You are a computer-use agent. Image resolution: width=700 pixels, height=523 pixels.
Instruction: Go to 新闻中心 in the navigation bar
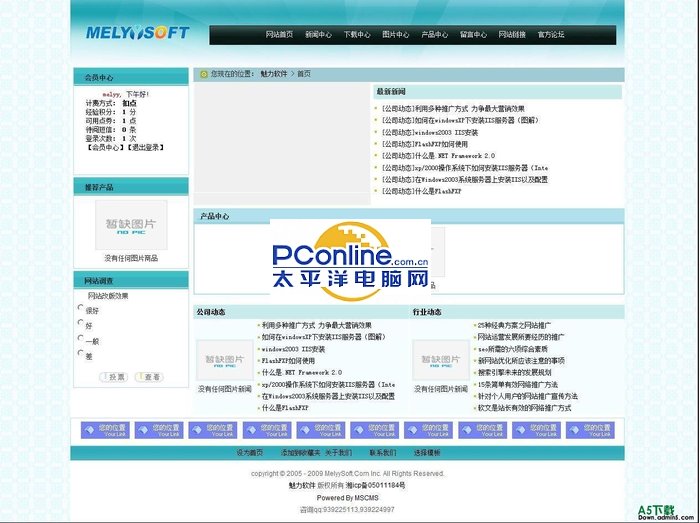click(318, 34)
